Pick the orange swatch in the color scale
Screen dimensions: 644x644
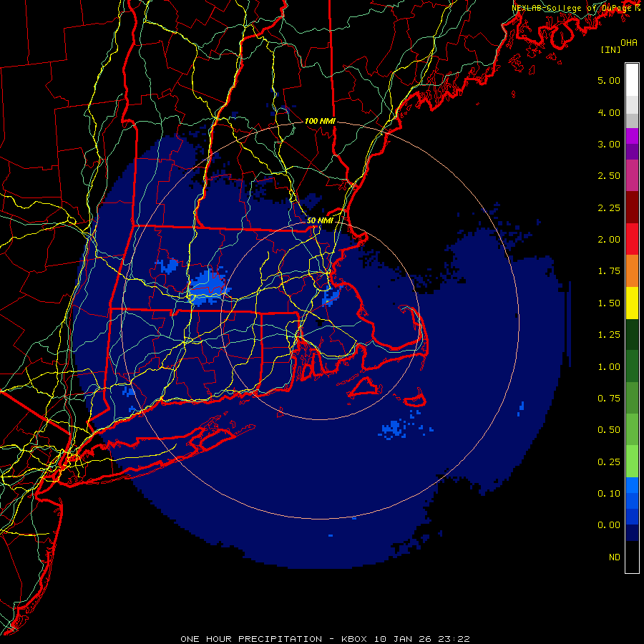[632, 271]
